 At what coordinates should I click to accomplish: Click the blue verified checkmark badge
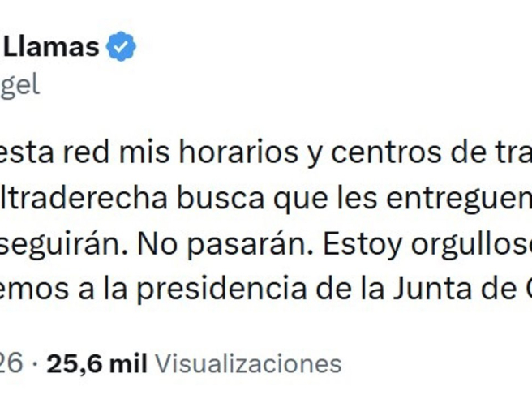122,48
